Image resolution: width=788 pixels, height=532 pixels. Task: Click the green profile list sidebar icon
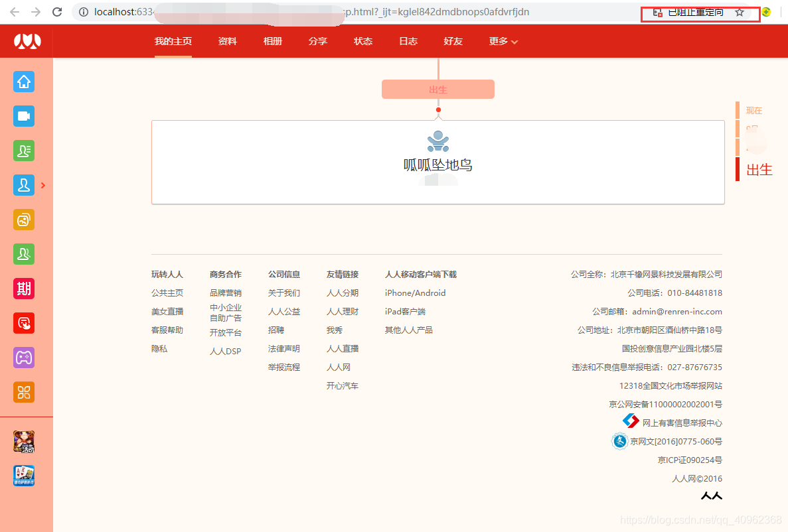(24, 151)
